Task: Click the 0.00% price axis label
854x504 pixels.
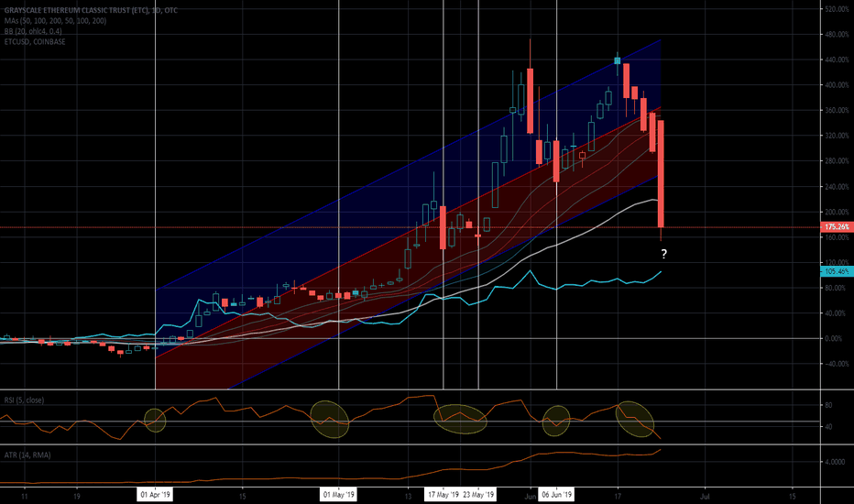Action: click(833, 338)
